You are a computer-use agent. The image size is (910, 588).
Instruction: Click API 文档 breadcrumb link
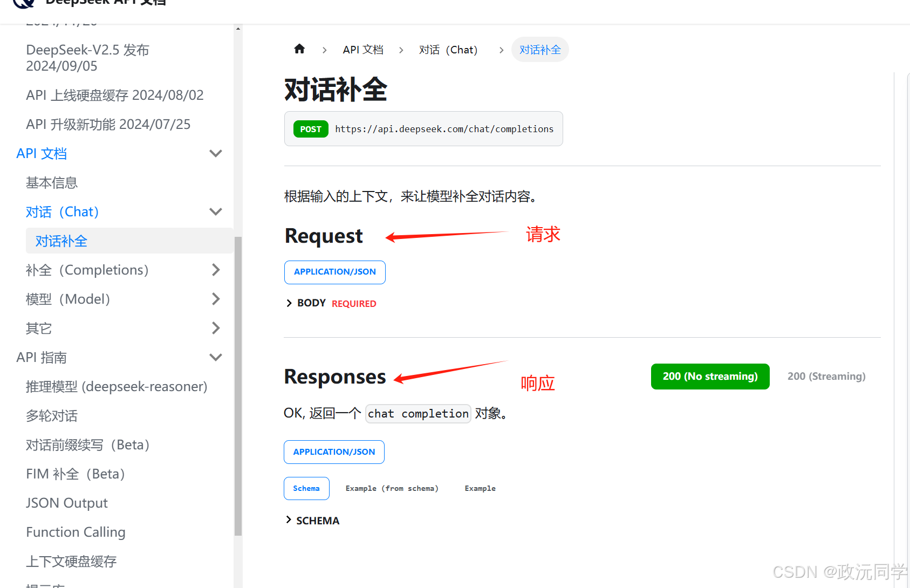tap(363, 50)
